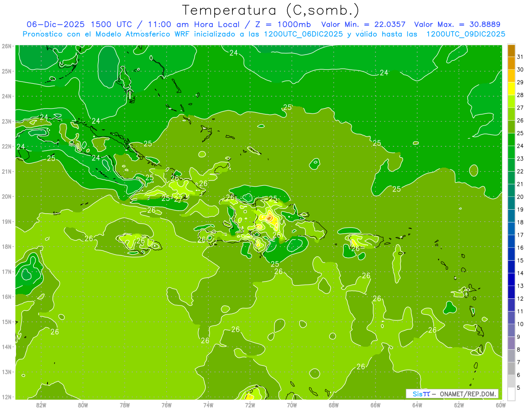Select the 9 label on color scale
The height and width of the screenshot is (411, 532).
tap(519, 337)
